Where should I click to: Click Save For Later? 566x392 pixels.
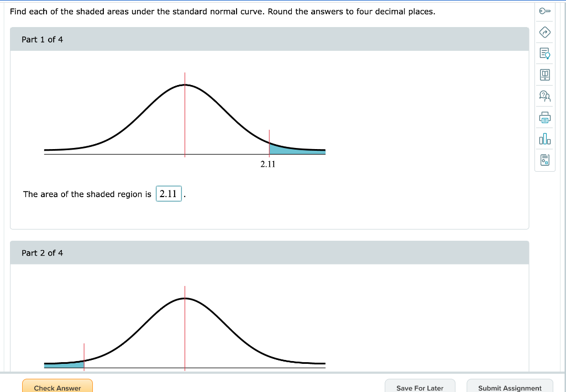(x=420, y=388)
